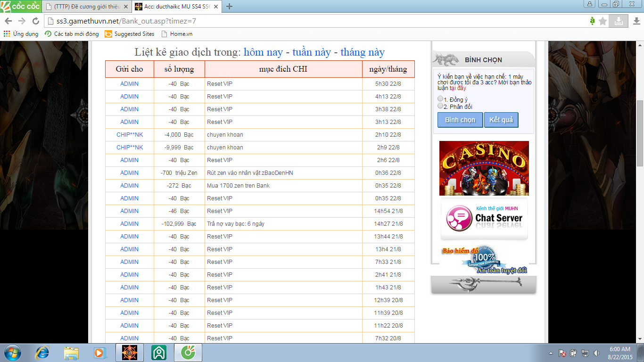Click the clock showing 6:00 AM
Viewport: 644px width, 362px height.
619,353
